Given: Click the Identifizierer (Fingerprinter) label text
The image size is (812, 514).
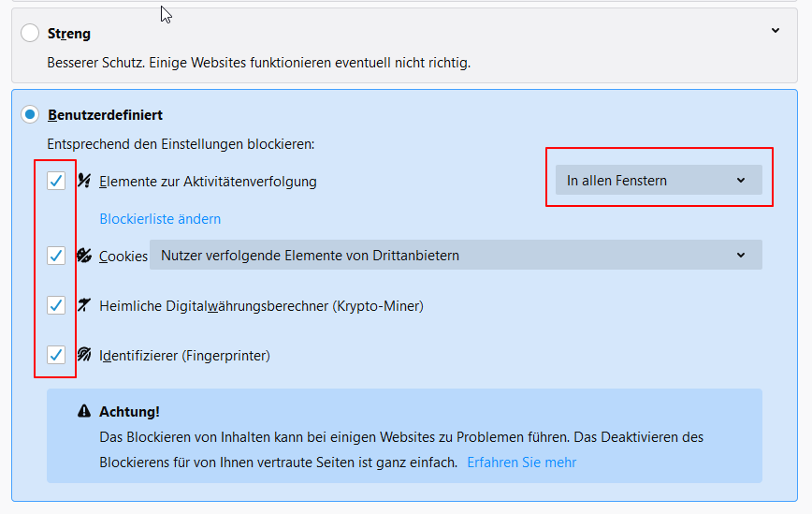Looking at the screenshot, I should point(184,356).
